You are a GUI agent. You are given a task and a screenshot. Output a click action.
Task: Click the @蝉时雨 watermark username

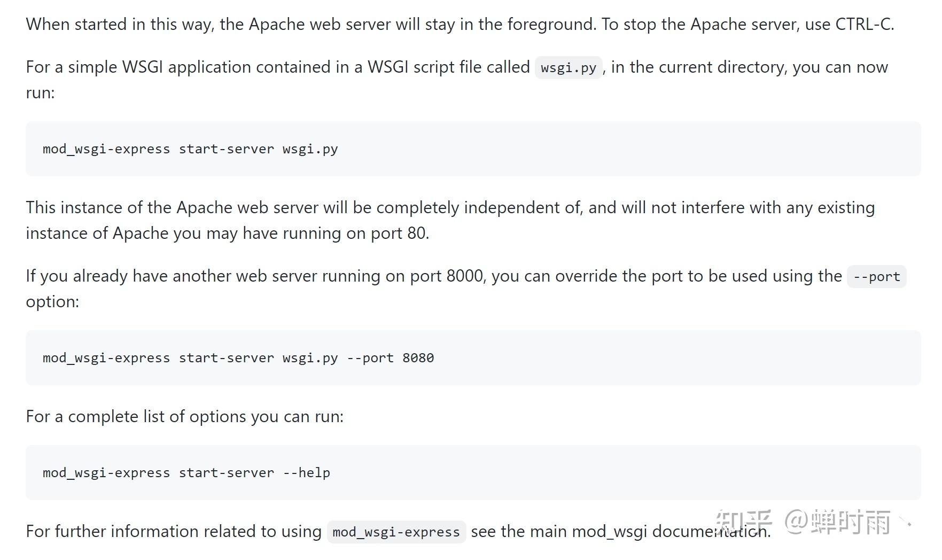tap(837, 523)
